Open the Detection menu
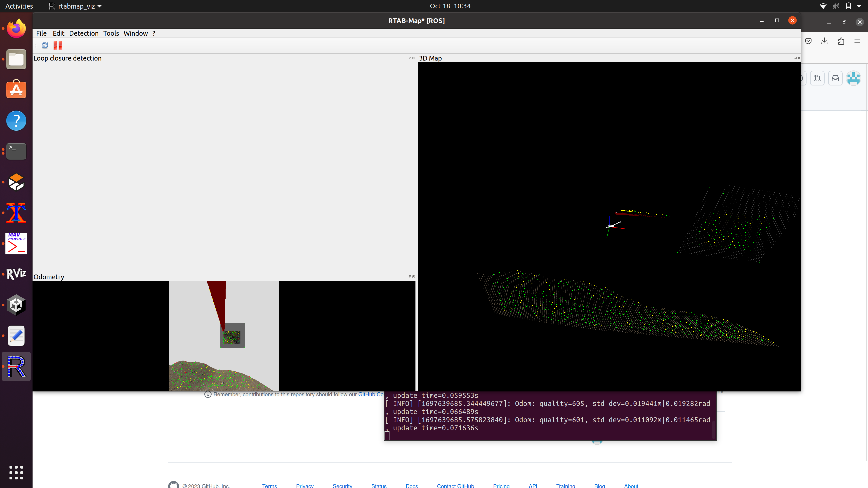868x488 pixels. coord(84,33)
